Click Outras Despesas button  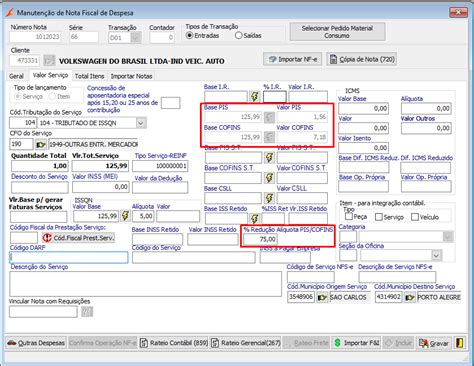[x=37, y=343]
